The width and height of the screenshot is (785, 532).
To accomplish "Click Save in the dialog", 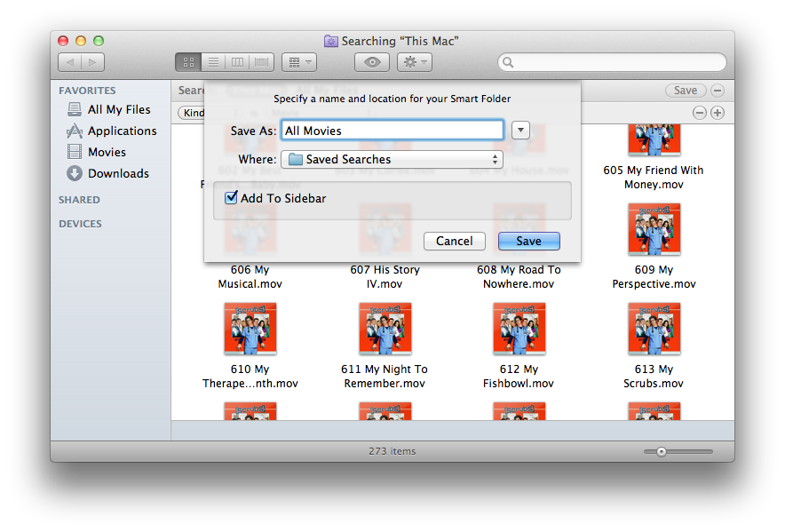I will 528,241.
